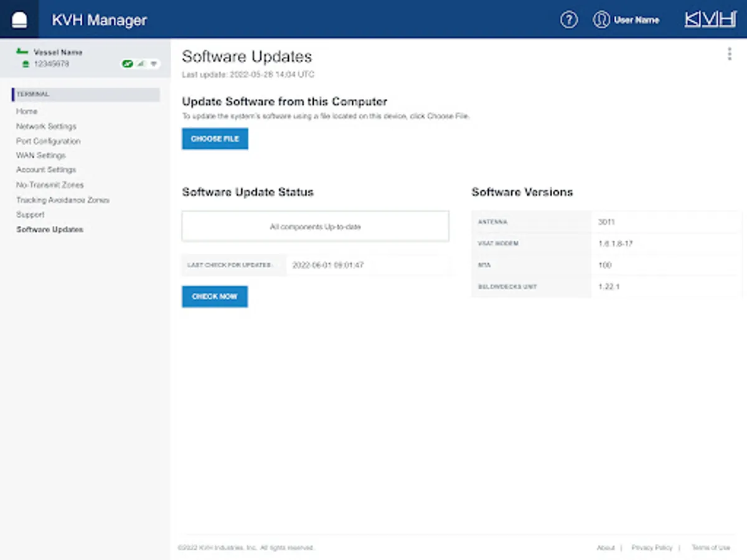Open WAN Settings page
This screenshot has width=747, height=560.
click(x=40, y=156)
